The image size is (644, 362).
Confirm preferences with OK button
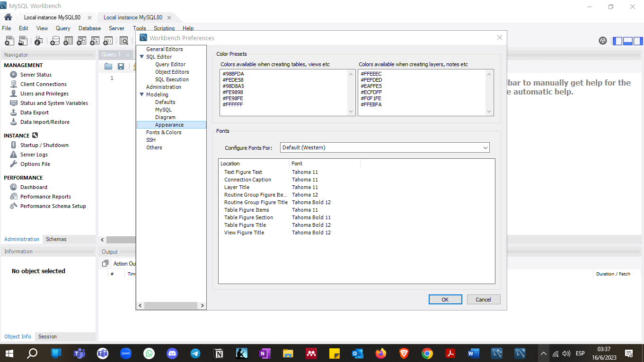tap(445, 300)
